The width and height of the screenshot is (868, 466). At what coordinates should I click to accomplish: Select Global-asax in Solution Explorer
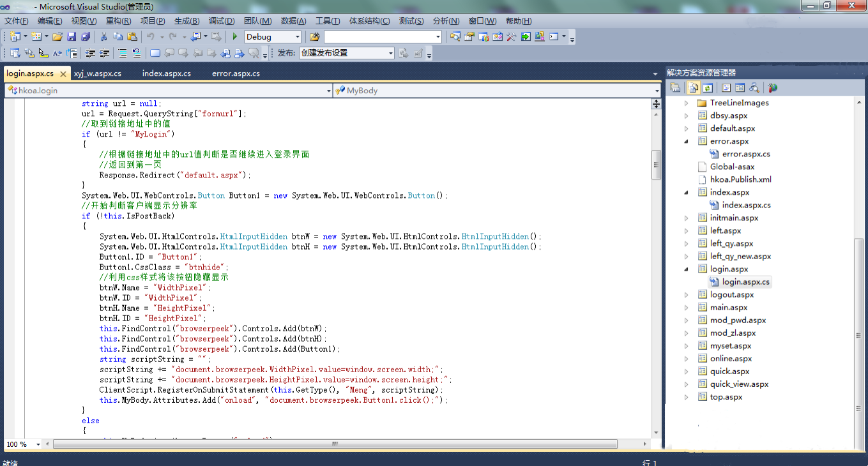[732, 167]
